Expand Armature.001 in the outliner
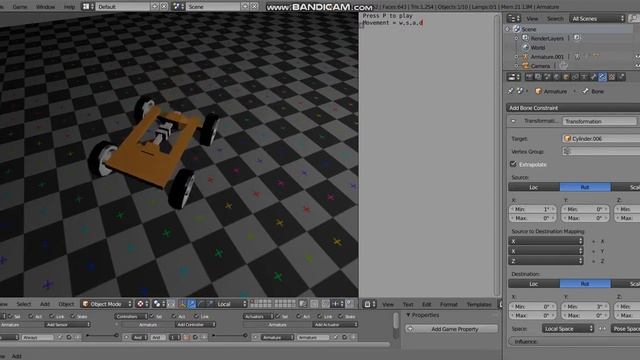The image size is (640, 360). 516,57
